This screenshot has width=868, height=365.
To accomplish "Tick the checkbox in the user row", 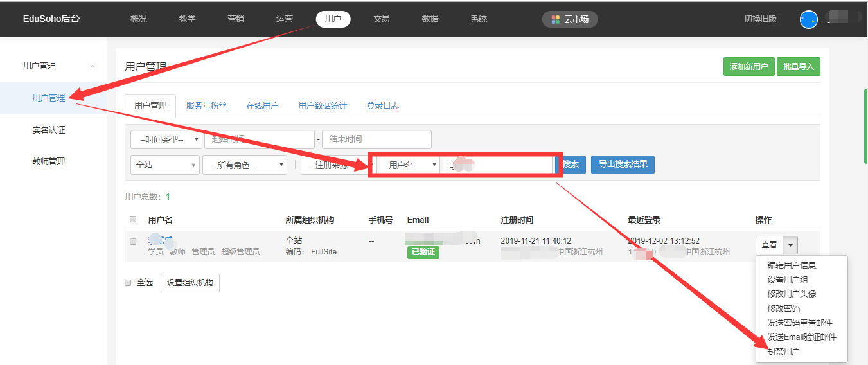I will tap(133, 242).
